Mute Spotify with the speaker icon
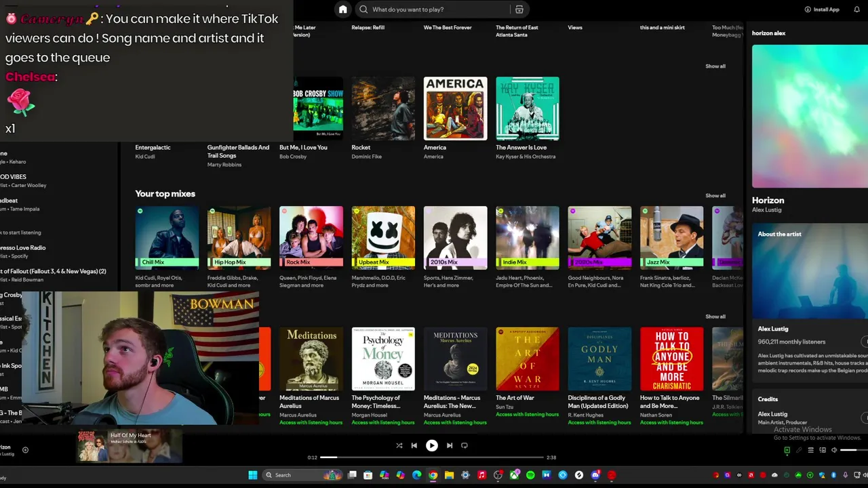 [834, 450]
